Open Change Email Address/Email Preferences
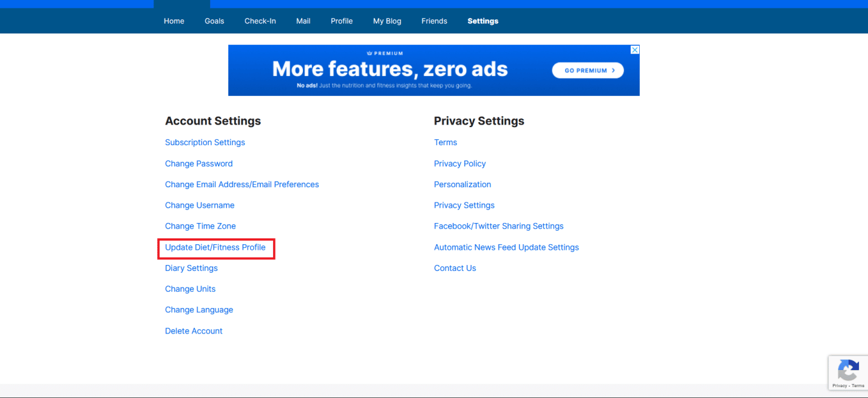The image size is (868, 398). (242, 184)
